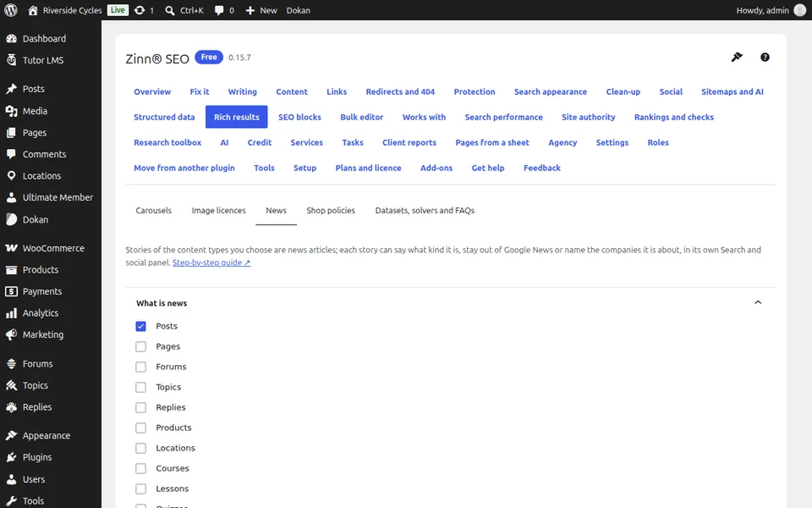Open Datasets, solvers and FAQs sub-tab
The image size is (812, 508).
[x=425, y=211]
